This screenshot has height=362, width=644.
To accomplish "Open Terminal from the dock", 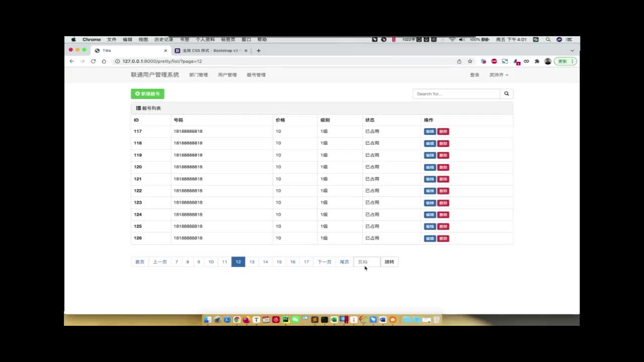I will 325,319.
